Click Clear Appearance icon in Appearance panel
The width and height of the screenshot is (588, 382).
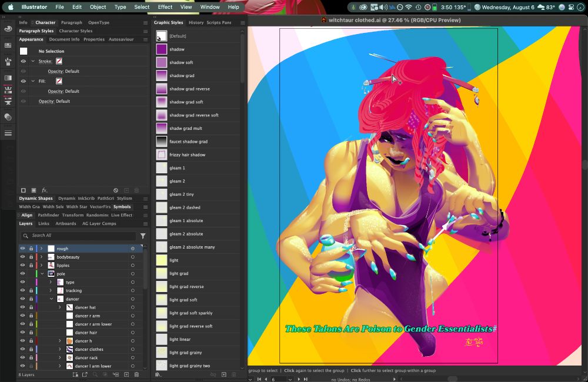click(x=116, y=190)
